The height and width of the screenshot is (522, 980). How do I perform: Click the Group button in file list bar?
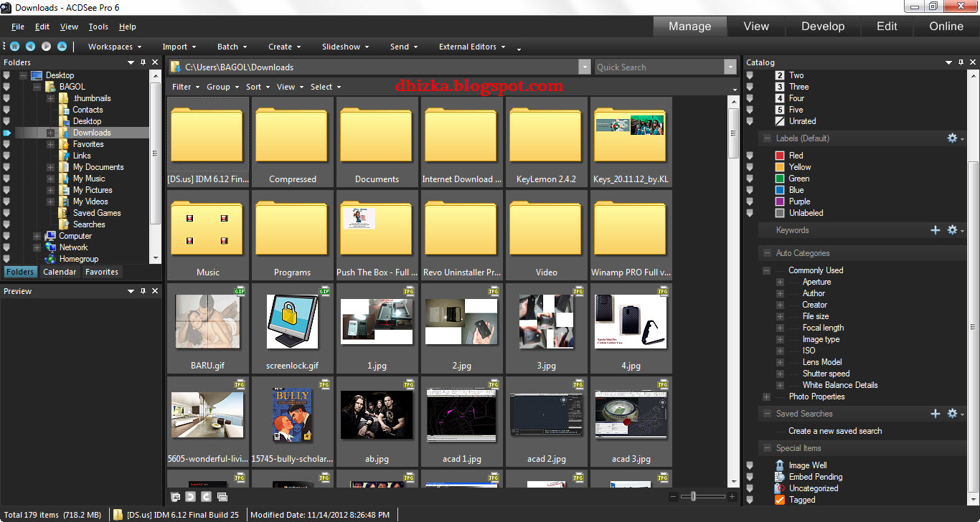223,87
